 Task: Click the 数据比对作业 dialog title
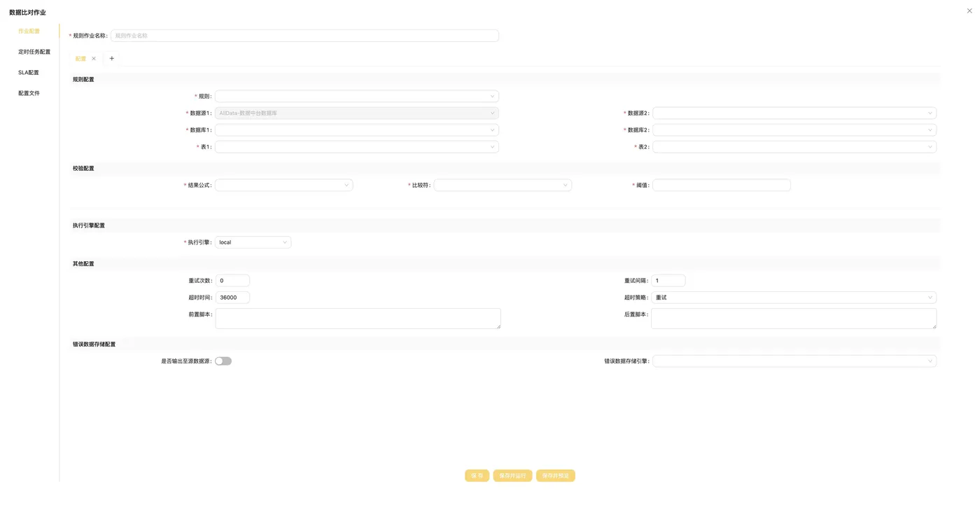point(27,13)
